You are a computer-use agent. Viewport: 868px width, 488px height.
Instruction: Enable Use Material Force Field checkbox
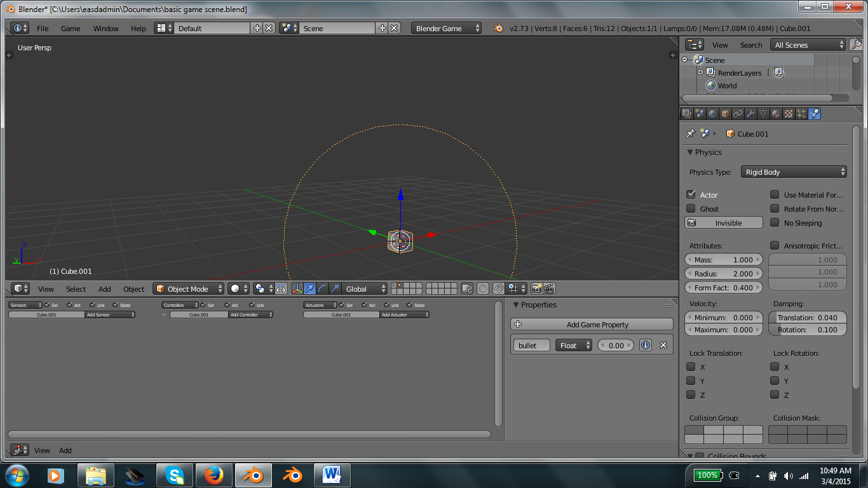pos(775,194)
